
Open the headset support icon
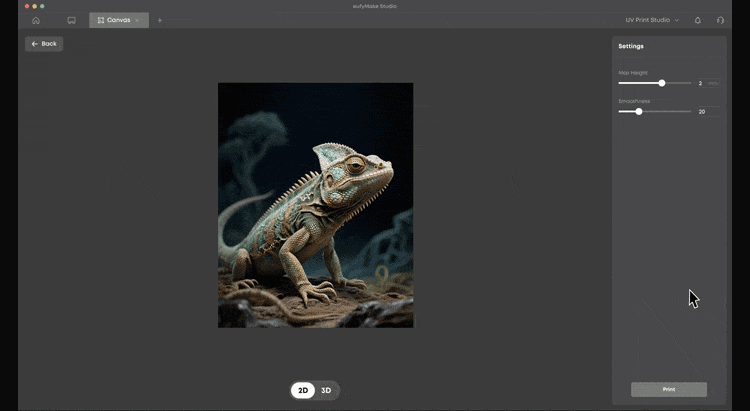[x=721, y=20]
